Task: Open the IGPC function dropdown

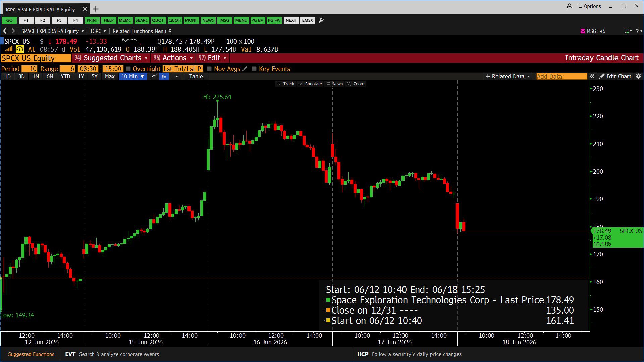Action: 98,31
